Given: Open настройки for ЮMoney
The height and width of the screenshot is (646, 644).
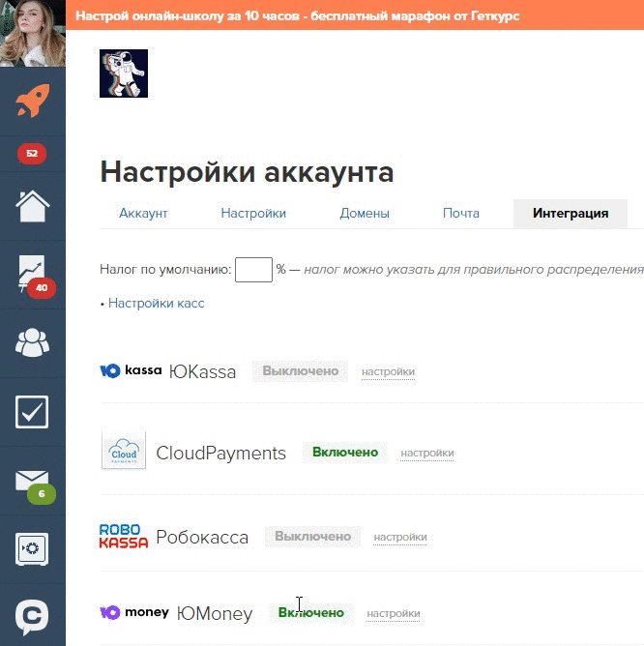Looking at the screenshot, I should point(394,614).
